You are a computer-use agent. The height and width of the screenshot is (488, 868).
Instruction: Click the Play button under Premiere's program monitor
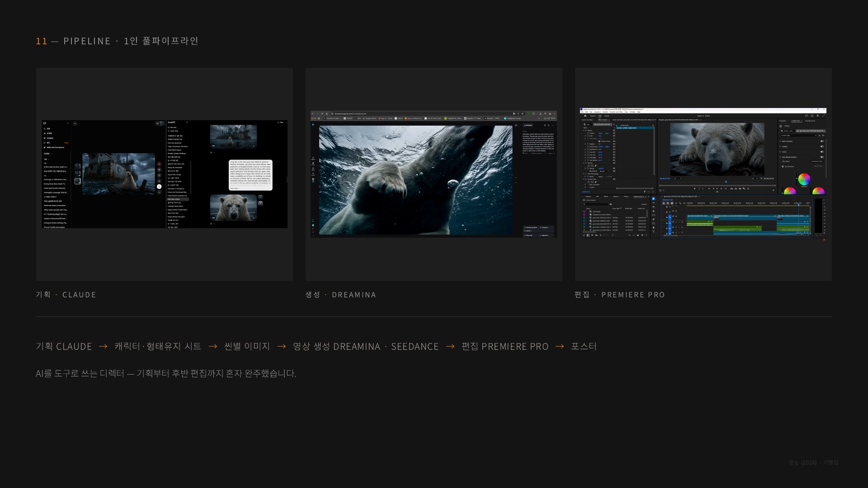(717, 188)
